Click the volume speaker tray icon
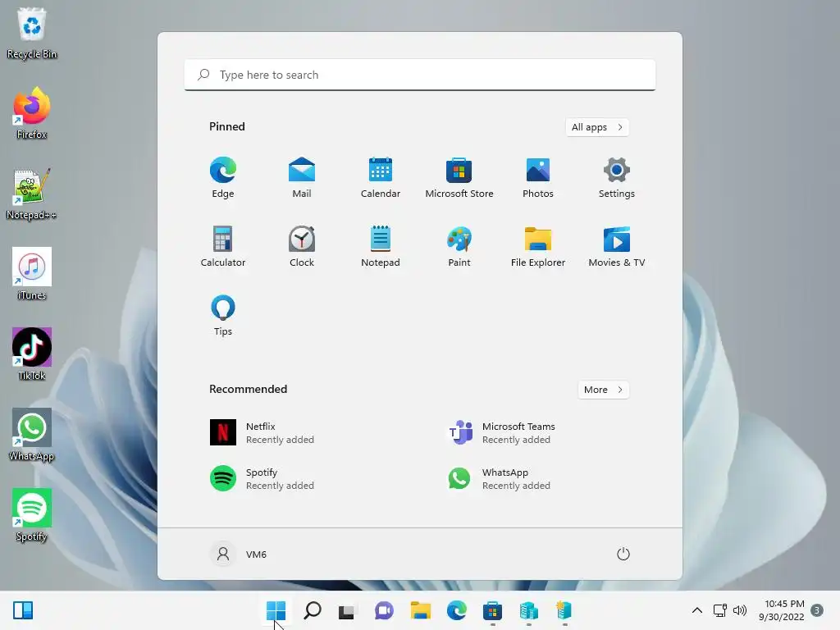 740,610
